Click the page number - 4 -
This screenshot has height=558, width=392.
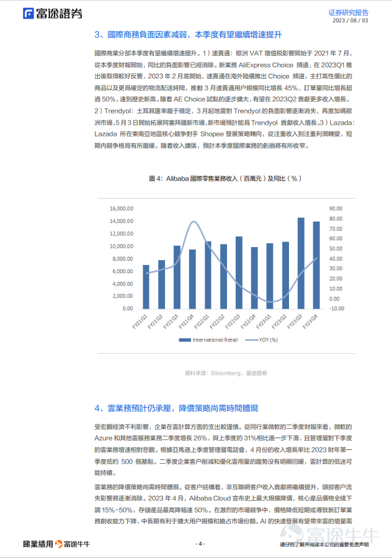[x=200, y=543]
